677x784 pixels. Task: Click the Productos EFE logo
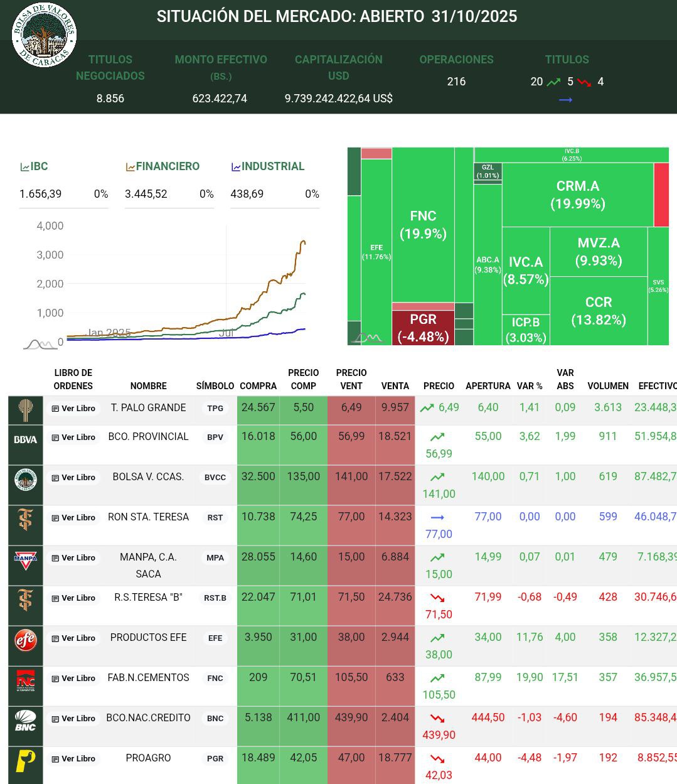26,640
